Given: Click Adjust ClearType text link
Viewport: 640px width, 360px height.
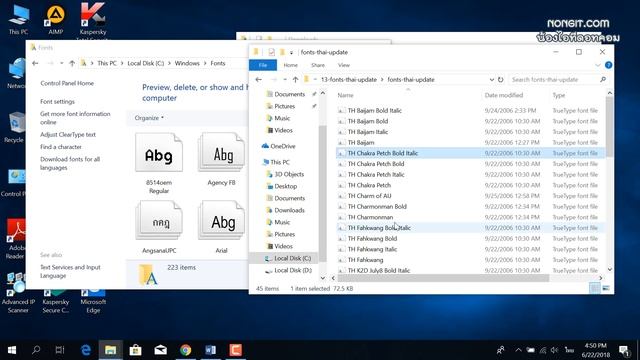Looking at the screenshot, I should point(68,134).
